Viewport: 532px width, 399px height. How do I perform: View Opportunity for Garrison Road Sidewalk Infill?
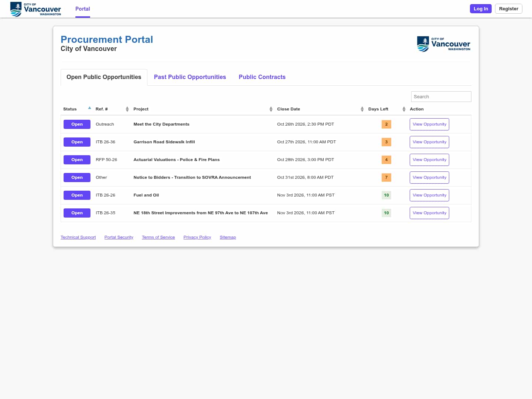(x=429, y=142)
